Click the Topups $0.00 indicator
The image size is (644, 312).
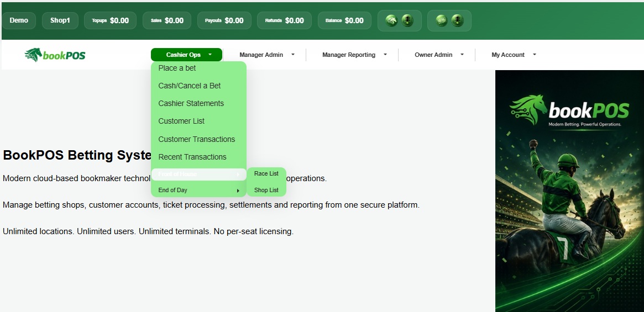pos(110,20)
